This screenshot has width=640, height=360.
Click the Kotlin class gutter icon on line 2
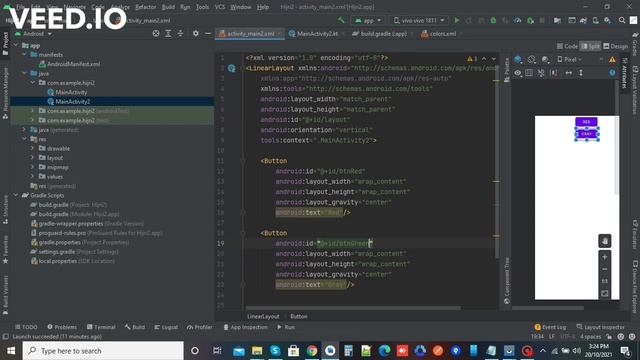click(231, 68)
